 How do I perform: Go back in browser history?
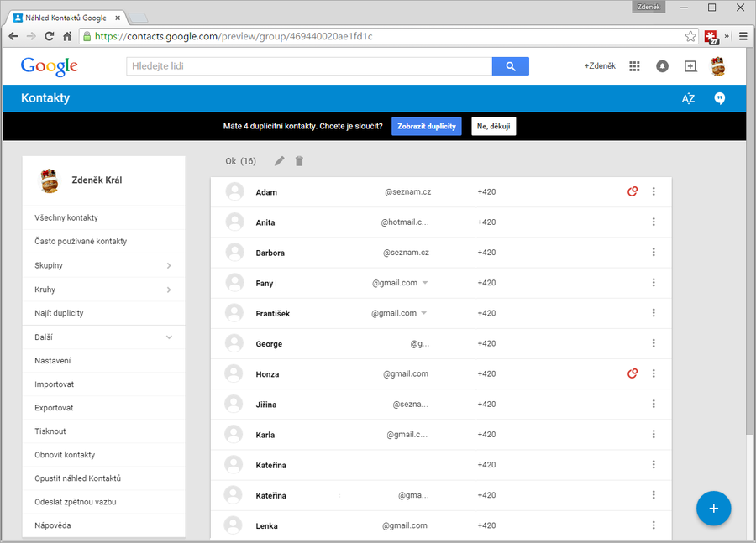13,36
